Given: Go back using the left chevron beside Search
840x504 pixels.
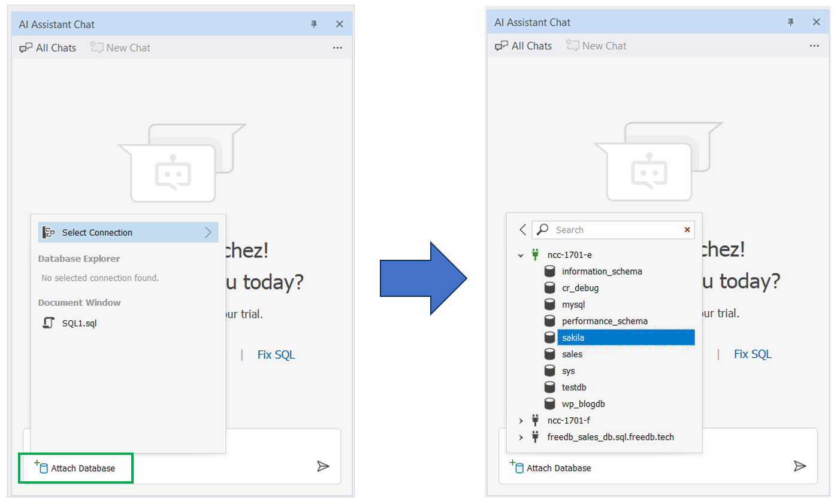Looking at the screenshot, I should [x=522, y=230].
